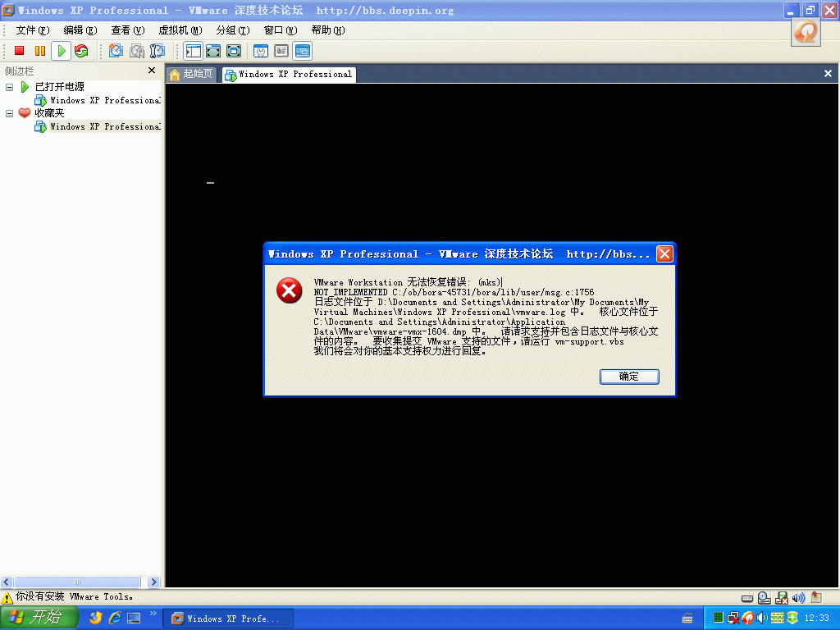This screenshot has width=840, height=630.
Task: Open the Snapshot Manager wrench icon
Action: pos(157,51)
